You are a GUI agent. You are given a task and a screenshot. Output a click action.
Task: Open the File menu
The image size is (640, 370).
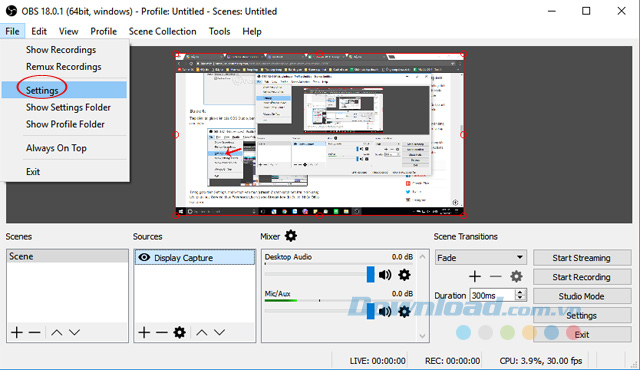pyautogui.click(x=12, y=31)
